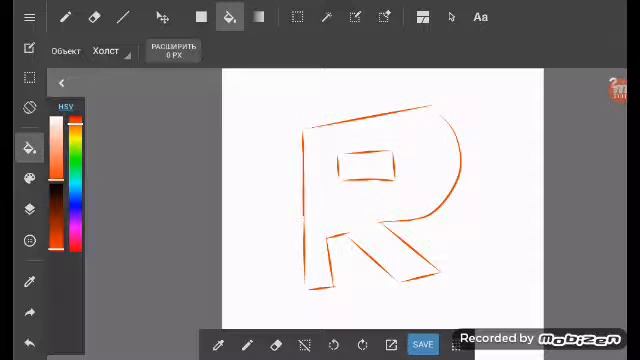Image resolution: width=640 pixels, height=360 pixels.
Task: Click the blue SAVE button
Action: tap(423, 344)
